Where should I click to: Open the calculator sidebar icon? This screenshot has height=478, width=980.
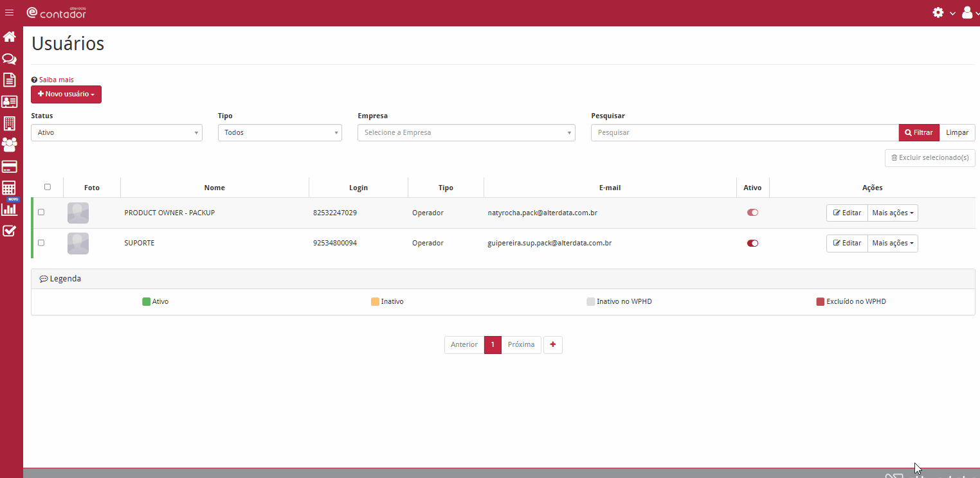click(9, 188)
